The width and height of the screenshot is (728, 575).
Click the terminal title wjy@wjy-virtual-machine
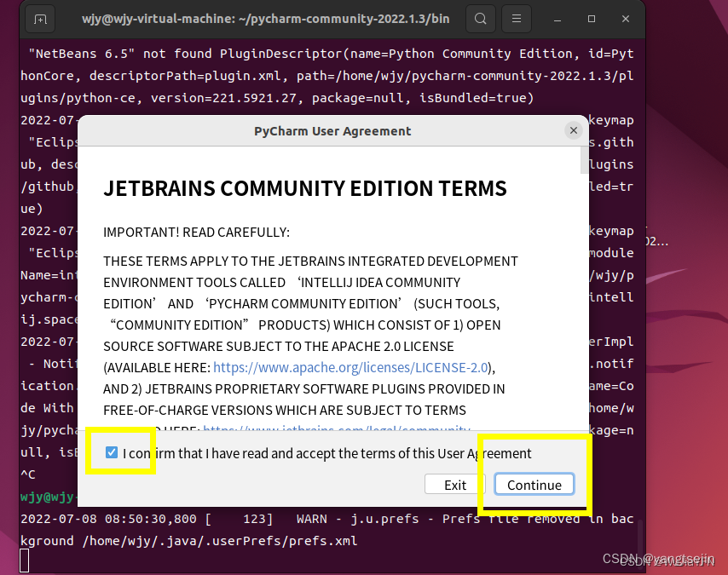click(266, 19)
